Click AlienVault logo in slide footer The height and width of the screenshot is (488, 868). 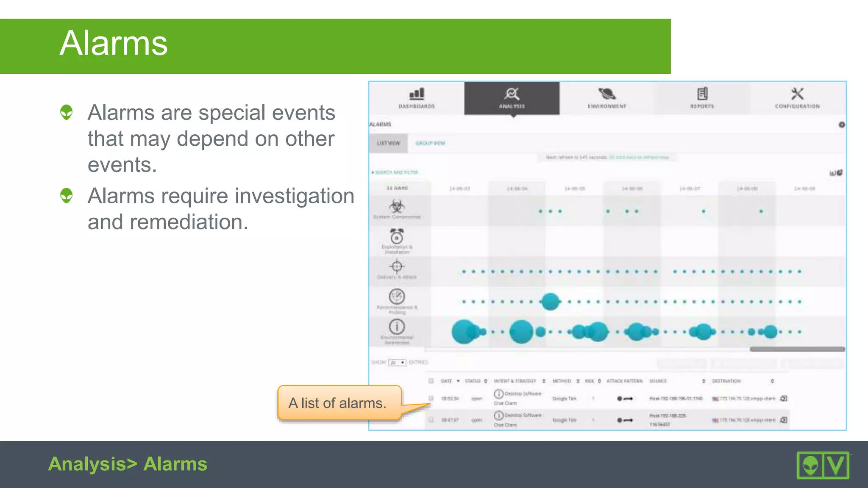(x=823, y=465)
